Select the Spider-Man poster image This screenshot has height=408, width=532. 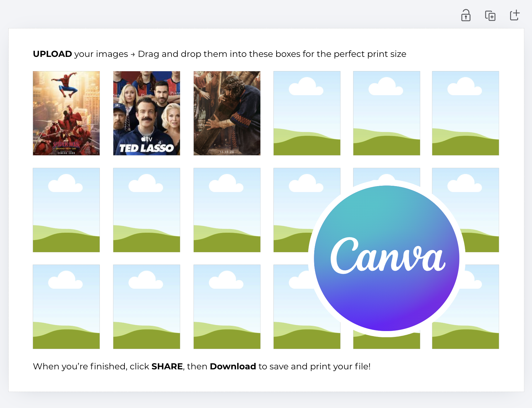[x=66, y=113]
